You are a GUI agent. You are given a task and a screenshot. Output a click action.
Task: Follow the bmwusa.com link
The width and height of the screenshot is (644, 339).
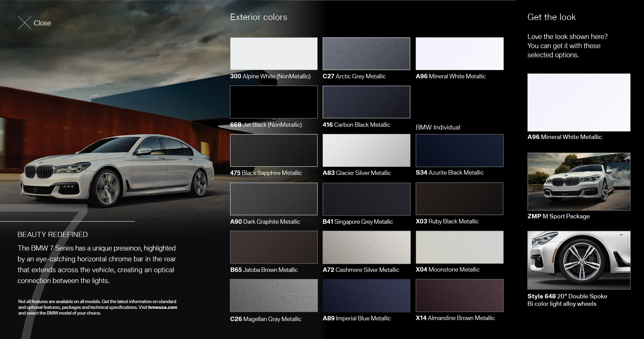pos(163,307)
